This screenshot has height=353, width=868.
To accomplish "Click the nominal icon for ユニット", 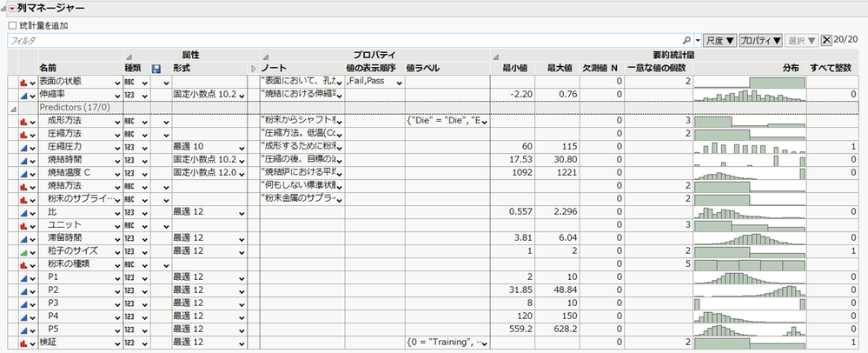I will pyautogui.click(x=23, y=225).
